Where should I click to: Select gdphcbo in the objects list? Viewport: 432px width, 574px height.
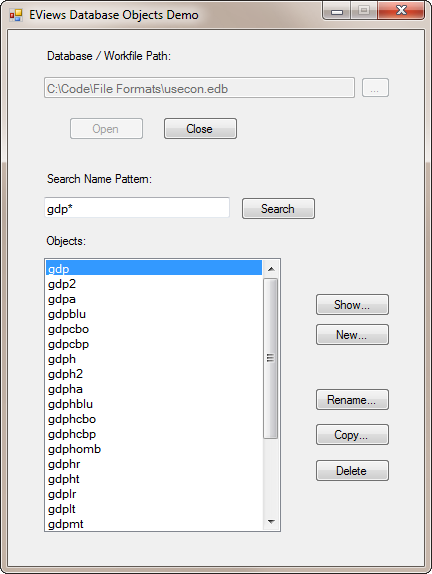pyautogui.click(x=154, y=419)
